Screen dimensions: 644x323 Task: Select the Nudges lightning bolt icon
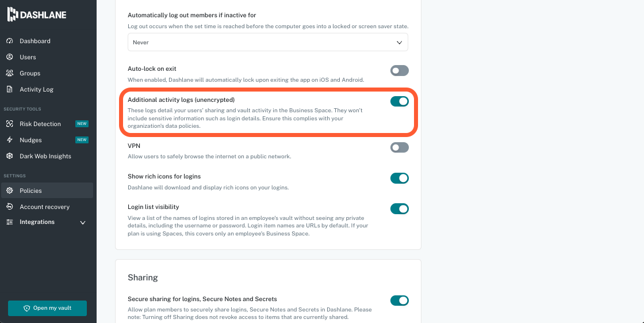tap(10, 140)
